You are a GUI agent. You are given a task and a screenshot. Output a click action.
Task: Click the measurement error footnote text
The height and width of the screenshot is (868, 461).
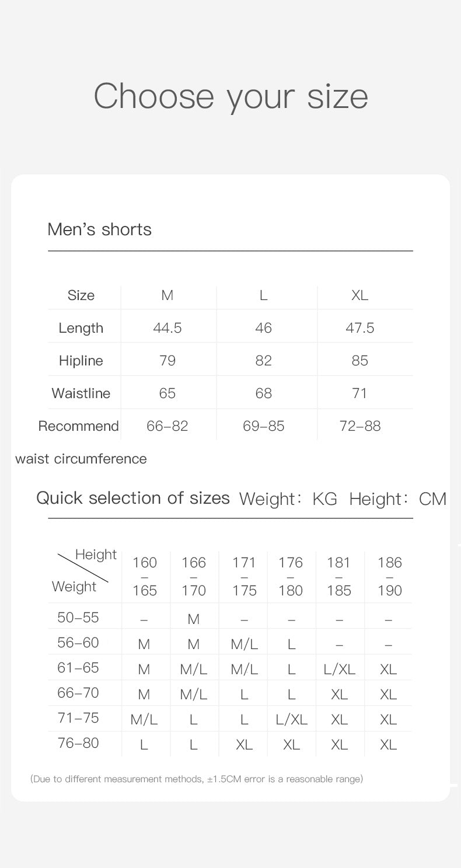click(197, 779)
